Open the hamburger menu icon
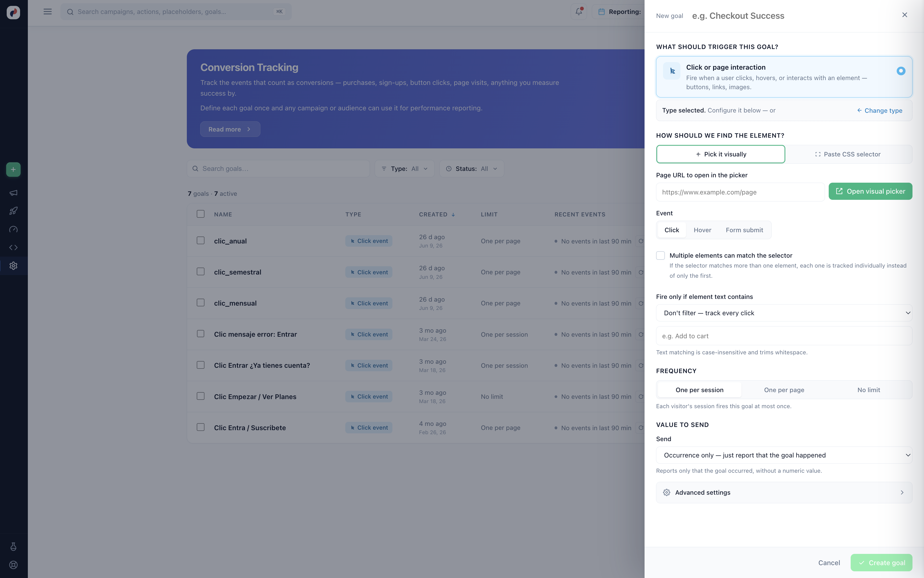 pyautogui.click(x=47, y=12)
